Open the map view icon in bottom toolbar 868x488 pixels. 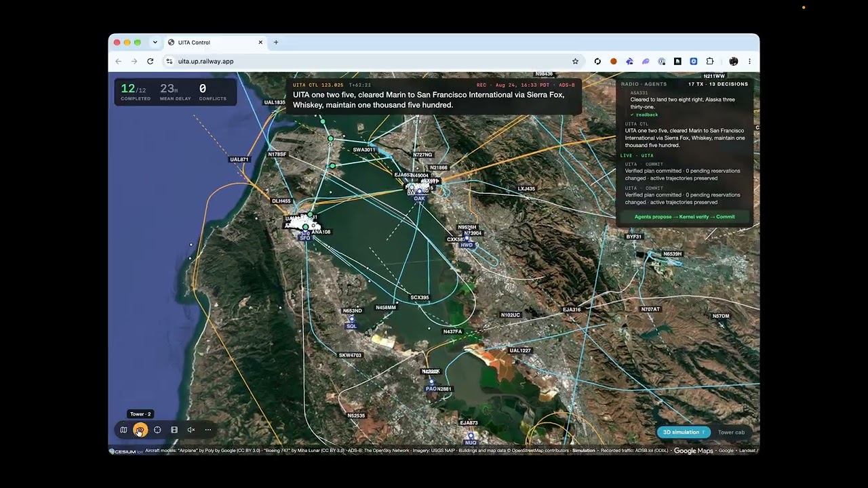coord(123,430)
